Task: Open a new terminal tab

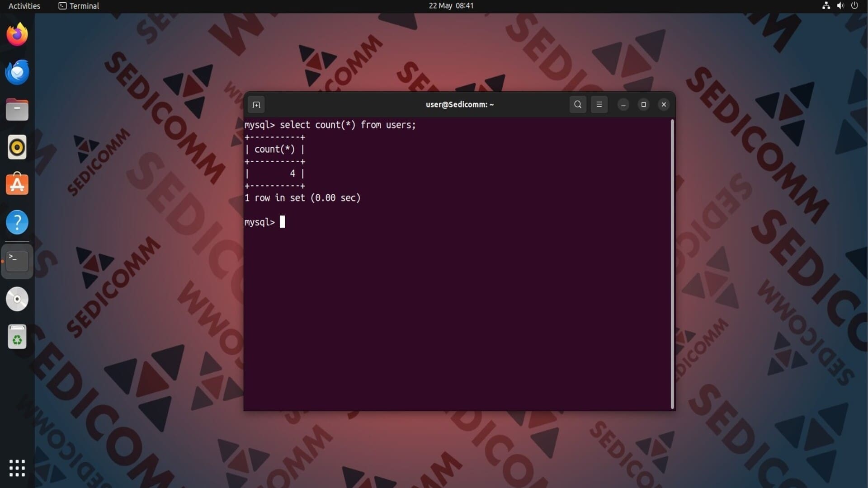Action: (x=256, y=105)
